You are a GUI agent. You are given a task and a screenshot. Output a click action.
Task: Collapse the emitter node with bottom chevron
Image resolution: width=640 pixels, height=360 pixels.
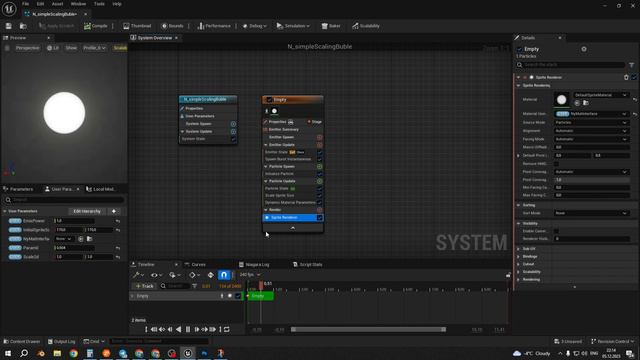pyautogui.click(x=293, y=228)
